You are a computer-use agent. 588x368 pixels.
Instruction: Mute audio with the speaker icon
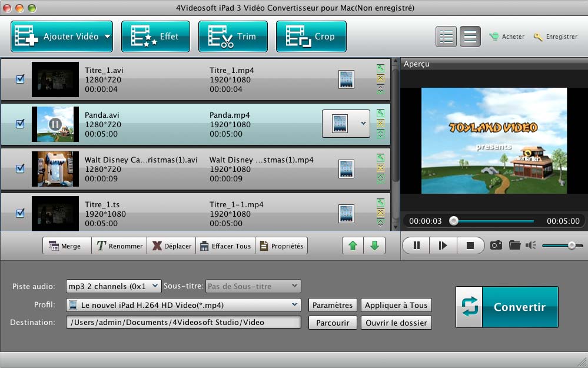click(x=531, y=246)
